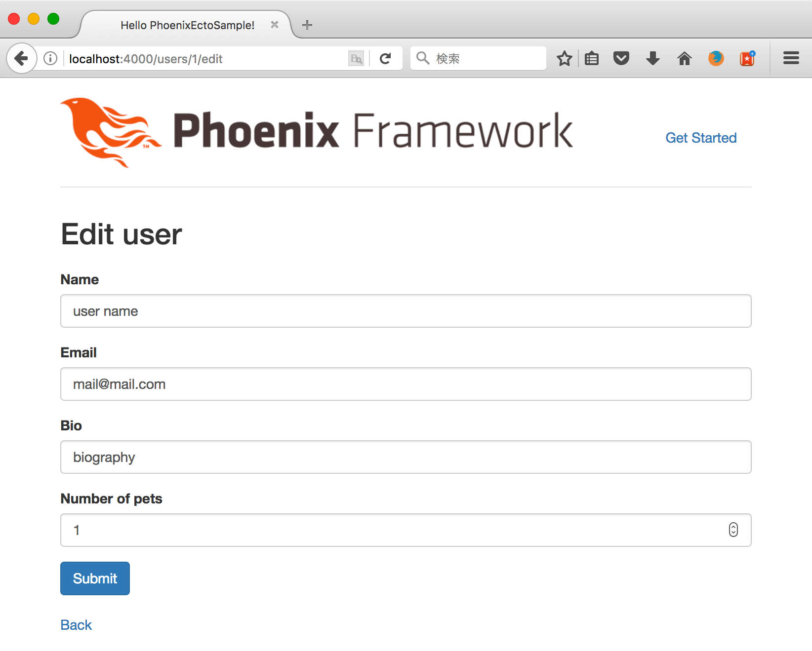The image size is (812, 651).
Task: Click the Phoenix Framework logo
Action: (317, 132)
